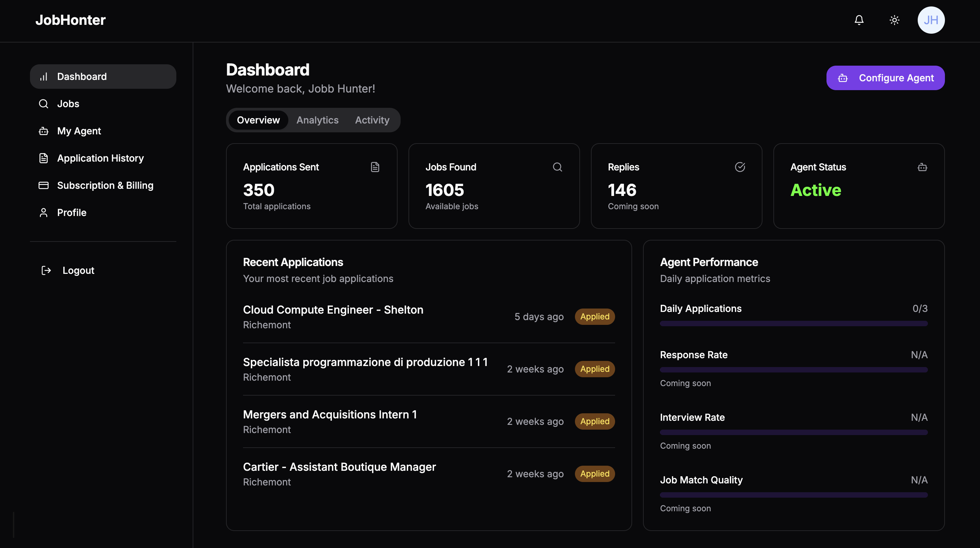Click the green Active status text
Image resolution: width=980 pixels, height=548 pixels.
(816, 190)
